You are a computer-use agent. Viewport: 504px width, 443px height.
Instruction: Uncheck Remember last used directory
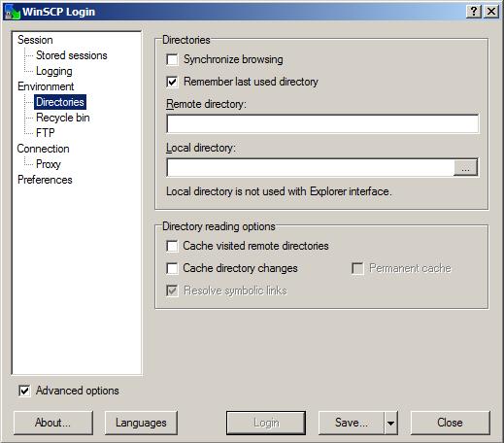tap(172, 82)
